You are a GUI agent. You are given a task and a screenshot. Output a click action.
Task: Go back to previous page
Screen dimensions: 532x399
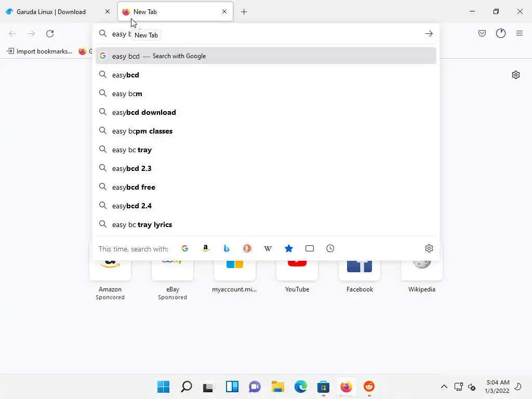point(12,34)
